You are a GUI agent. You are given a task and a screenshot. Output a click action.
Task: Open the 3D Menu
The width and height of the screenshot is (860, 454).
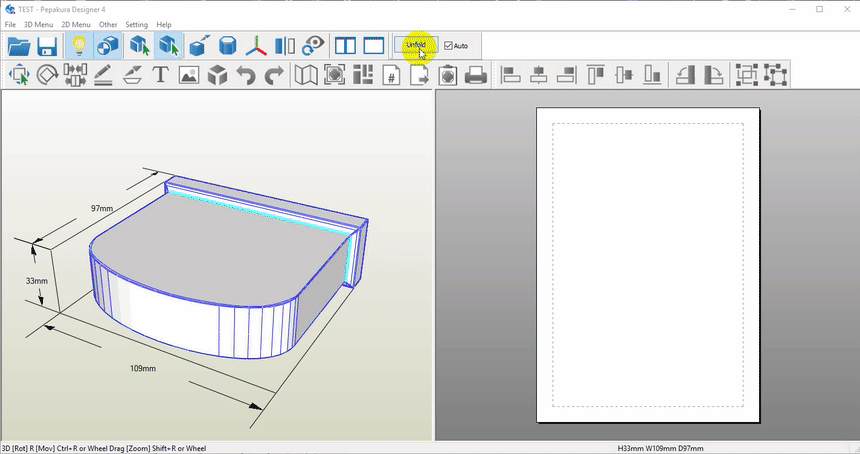(37, 24)
